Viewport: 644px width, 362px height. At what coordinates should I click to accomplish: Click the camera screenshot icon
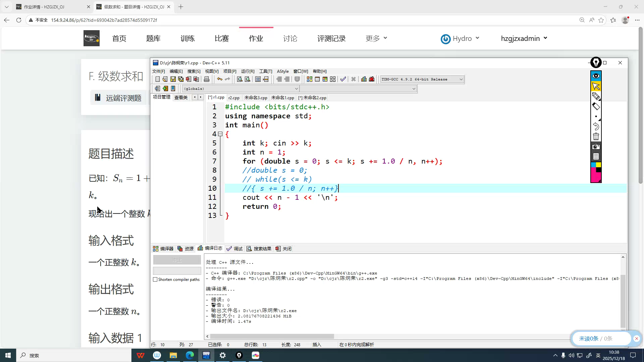point(596,146)
